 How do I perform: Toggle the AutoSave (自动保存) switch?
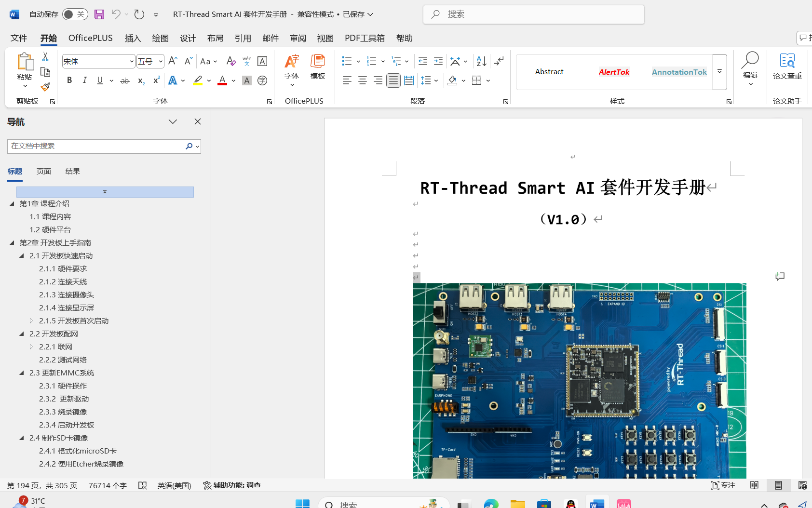point(75,14)
